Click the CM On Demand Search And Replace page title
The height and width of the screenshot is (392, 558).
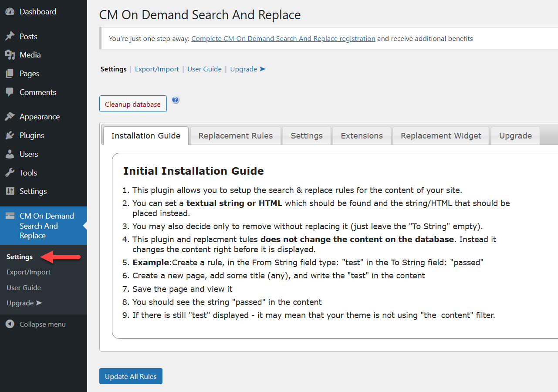[x=200, y=15]
